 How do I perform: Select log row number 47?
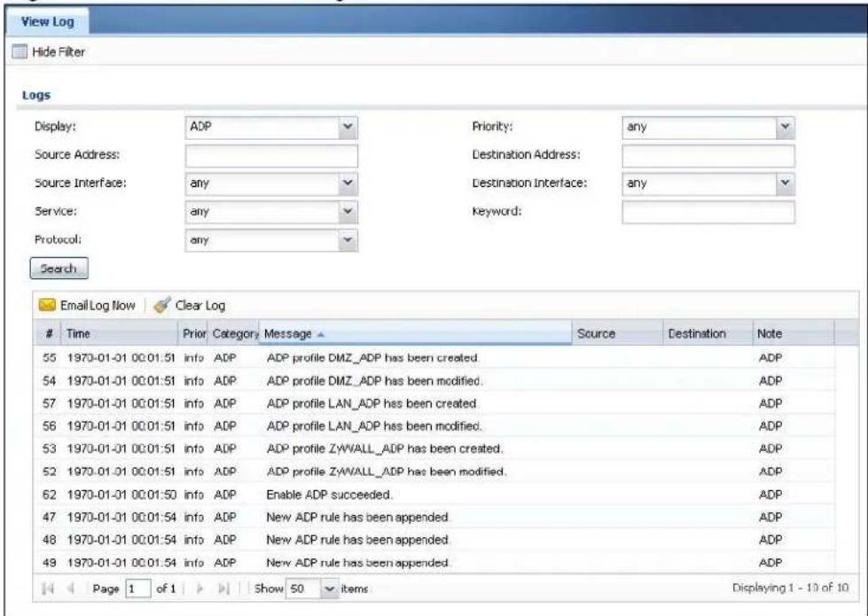pos(434,517)
